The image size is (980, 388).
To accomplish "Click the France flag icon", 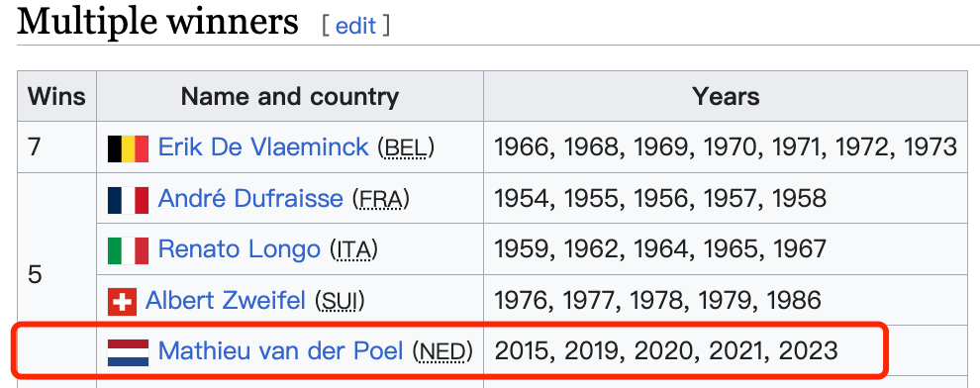I will tap(128, 200).
